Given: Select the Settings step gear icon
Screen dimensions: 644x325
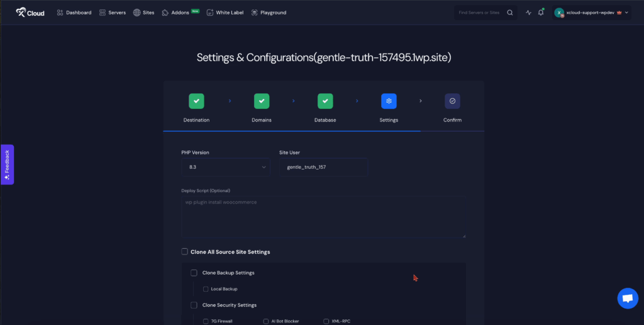Looking at the screenshot, I should (x=389, y=101).
